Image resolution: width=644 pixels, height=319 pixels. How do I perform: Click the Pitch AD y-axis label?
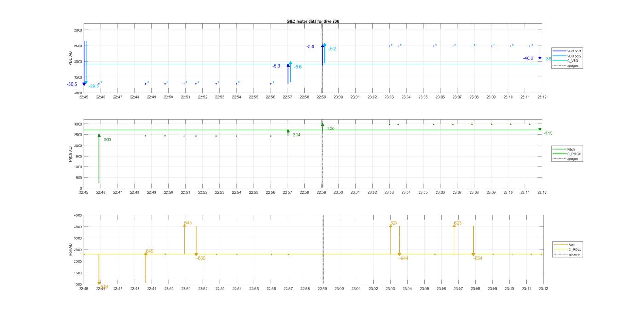click(x=71, y=154)
